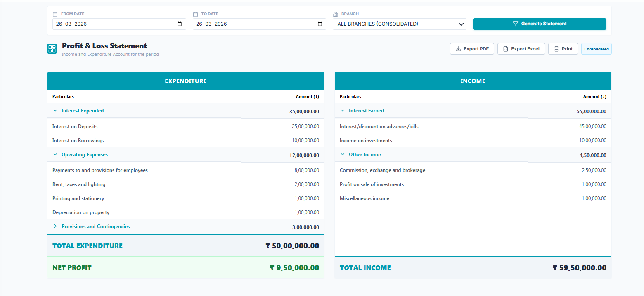Print the statement
644x296 pixels.
563,49
